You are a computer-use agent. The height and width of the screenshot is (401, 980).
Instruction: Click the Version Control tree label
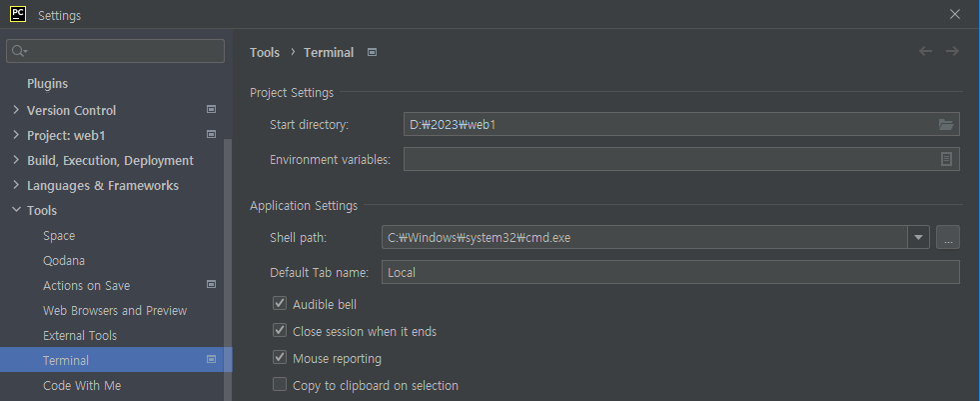[x=71, y=111]
